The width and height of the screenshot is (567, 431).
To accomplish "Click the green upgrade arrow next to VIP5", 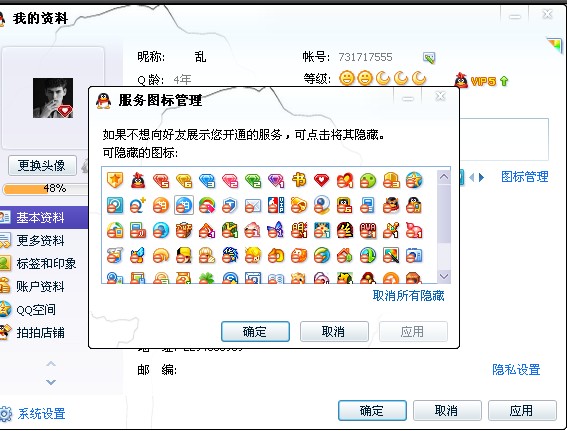I will (504, 81).
